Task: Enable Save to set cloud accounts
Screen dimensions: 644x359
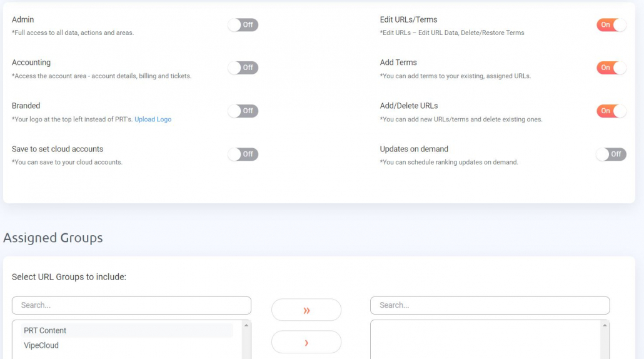Action: pyautogui.click(x=243, y=154)
